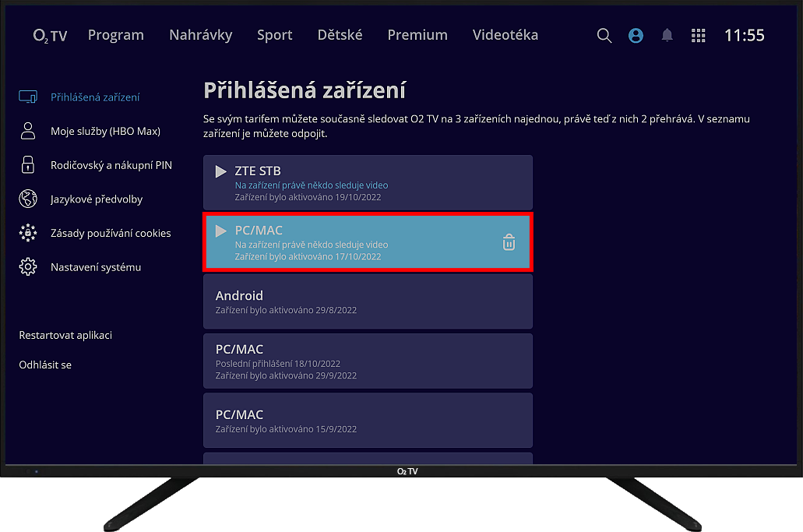Open the notifications bell

coord(667,36)
